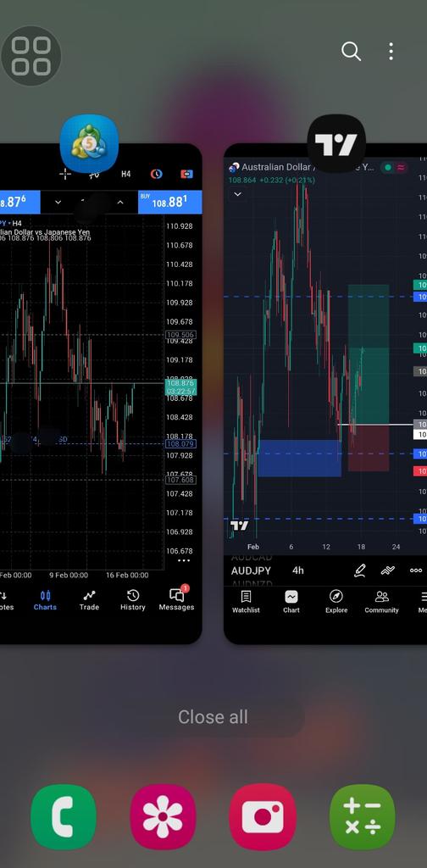427x868 pixels.
Task: Open the app grid view button
Action: pyautogui.click(x=31, y=56)
